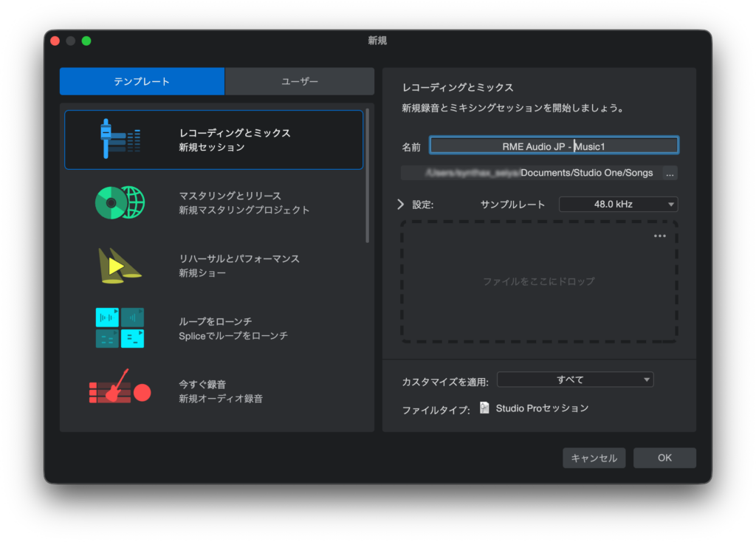
Task: Click the Record Now guitar icon
Action: (x=120, y=390)
